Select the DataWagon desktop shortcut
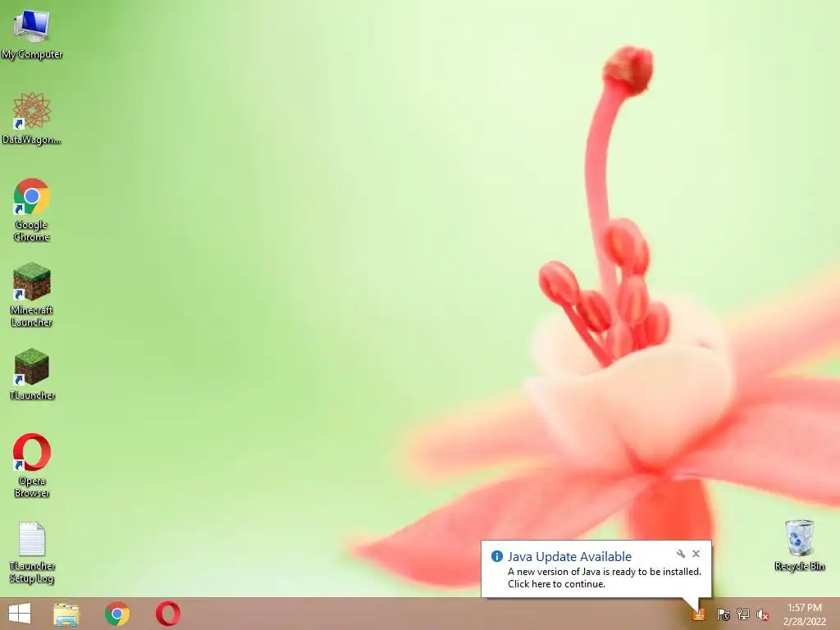Viewport: 840px width, 630px height. point(32,118)
